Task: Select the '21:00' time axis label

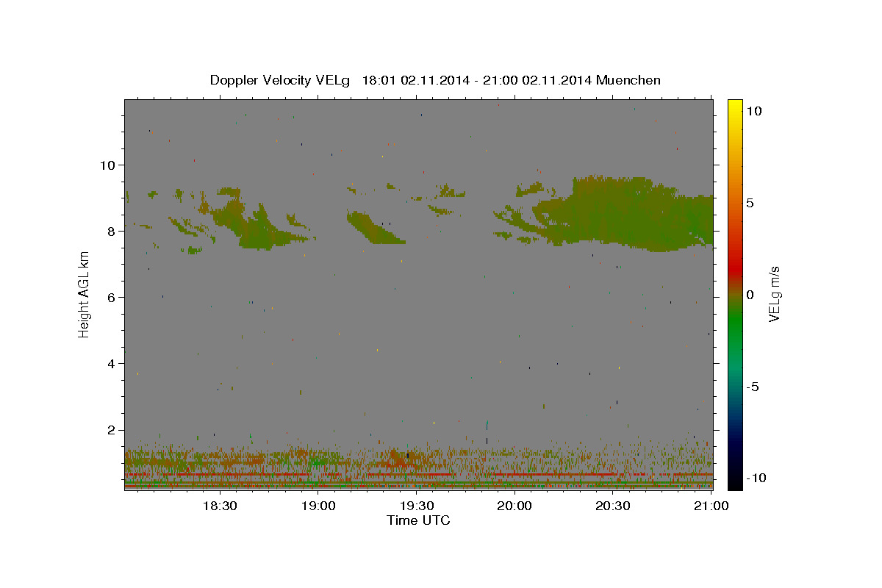Action: click(711, 506)
